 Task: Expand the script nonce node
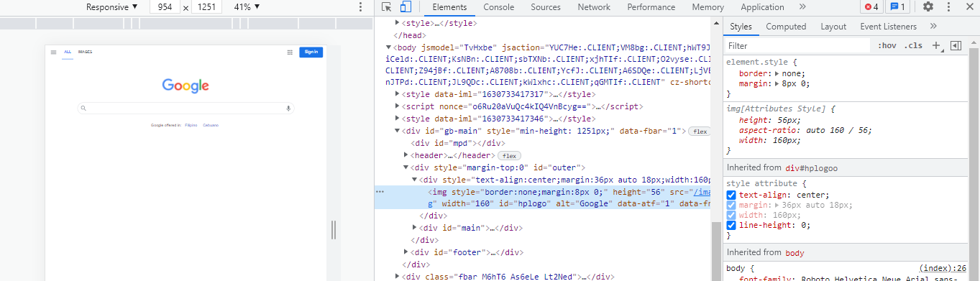click(x=398, y=106)
